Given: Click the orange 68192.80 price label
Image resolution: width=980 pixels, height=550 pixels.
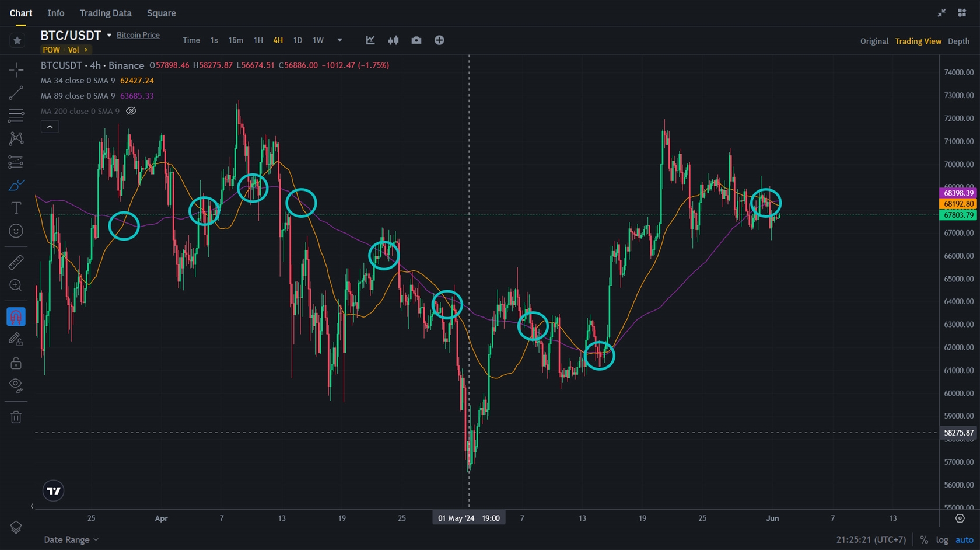Looking at the screenshot, I should [958, 204].
